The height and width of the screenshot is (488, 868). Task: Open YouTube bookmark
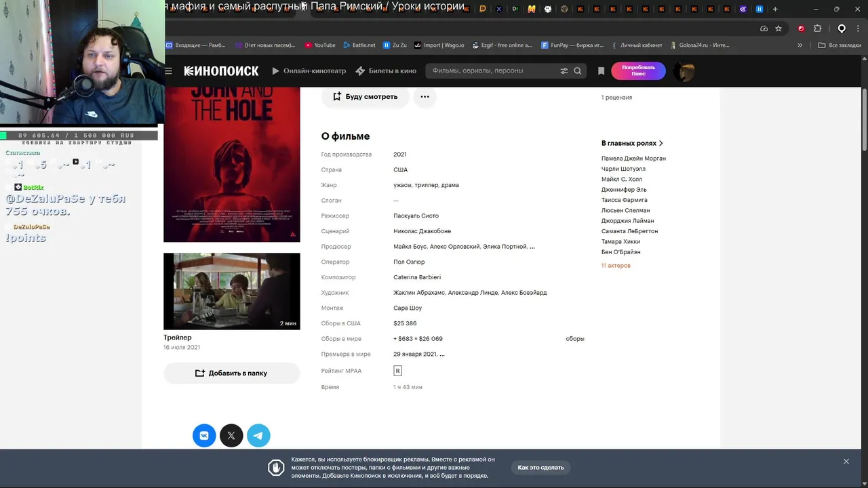point(320,45)
